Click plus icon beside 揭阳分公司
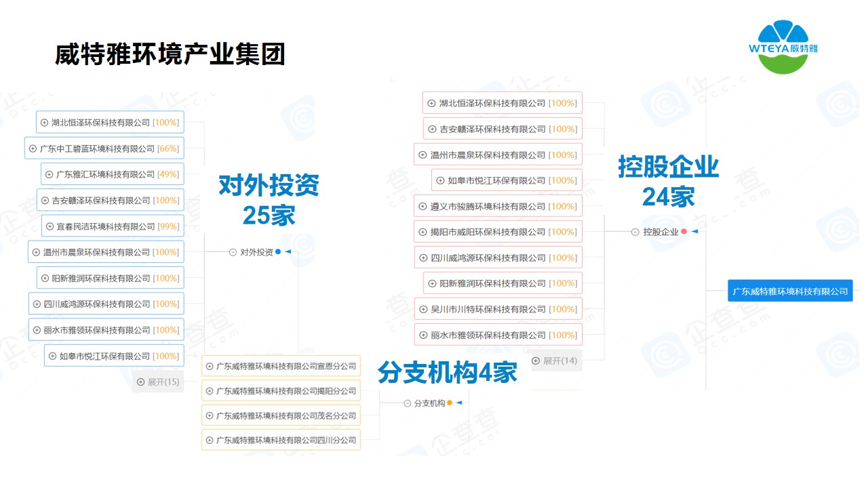 (209, 391)
